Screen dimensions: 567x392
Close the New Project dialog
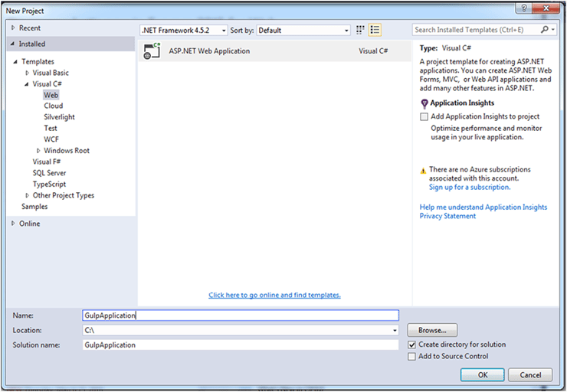tap(546, 8)
